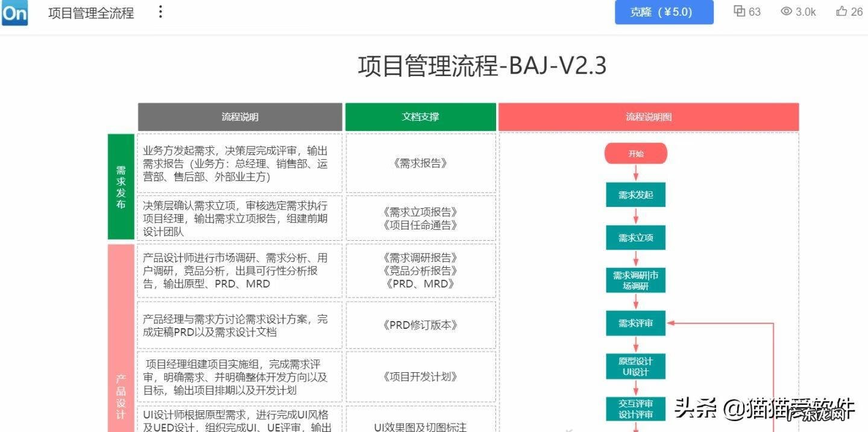Select the green 需求发布 stage label
The height and width of the screenshot is (432, 868).
tap(121, 185)
